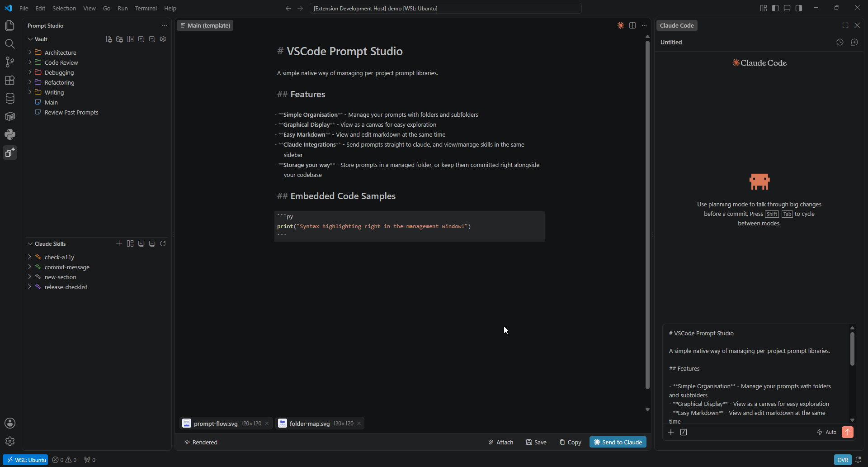The height and width of the screenshot is (467, 868).
Task: Expand the release-checklist skill
Action: click(x=30, y=287)
